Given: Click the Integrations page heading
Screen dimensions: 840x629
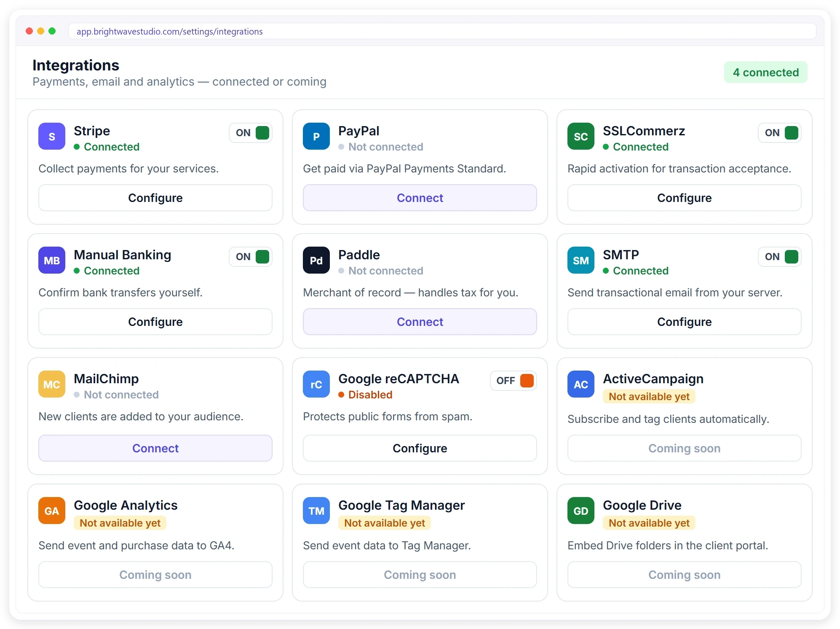Looking at the screenshot, I should click(x=76, y=65).
